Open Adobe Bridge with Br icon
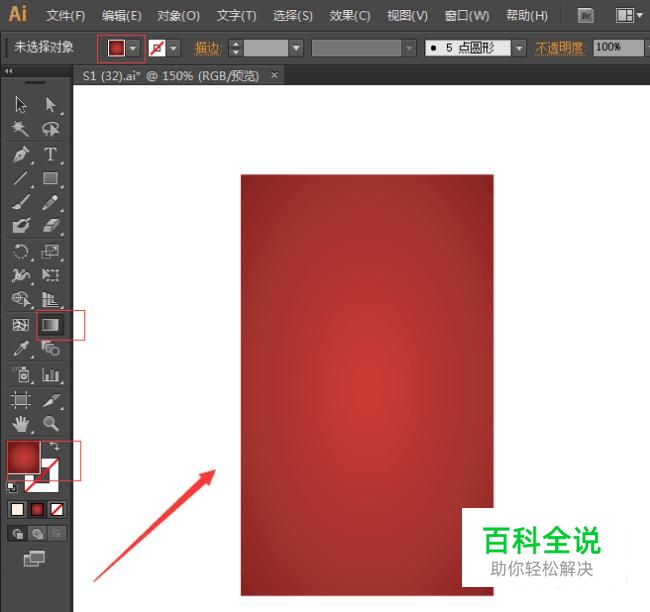This screenshot has height=612, width=650. click(x=586, y=16)
